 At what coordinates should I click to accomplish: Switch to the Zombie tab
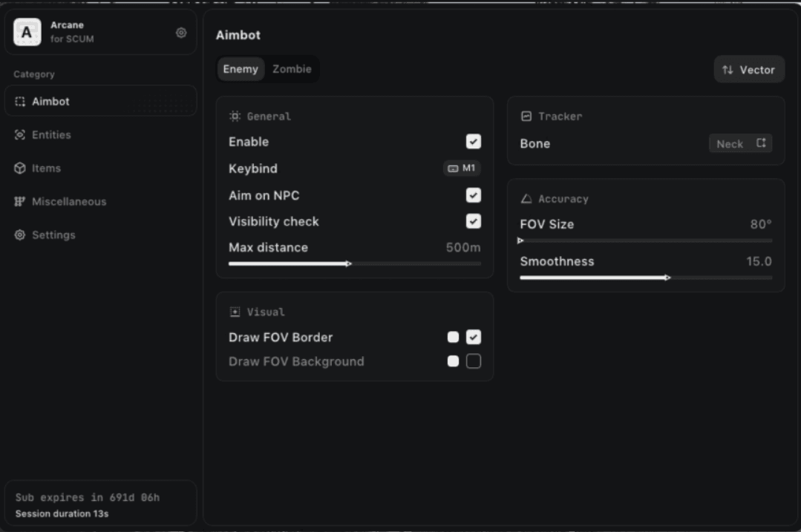click(x=292, y=69)
